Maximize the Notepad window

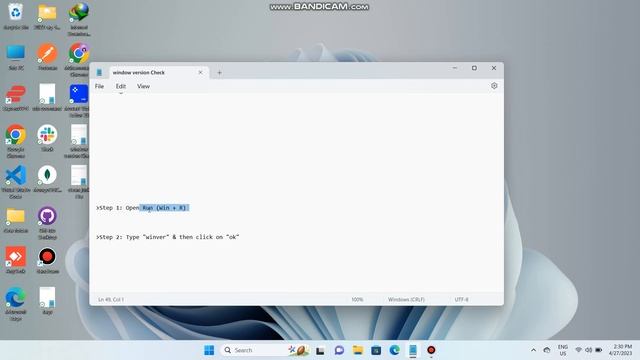coord(474,68)
